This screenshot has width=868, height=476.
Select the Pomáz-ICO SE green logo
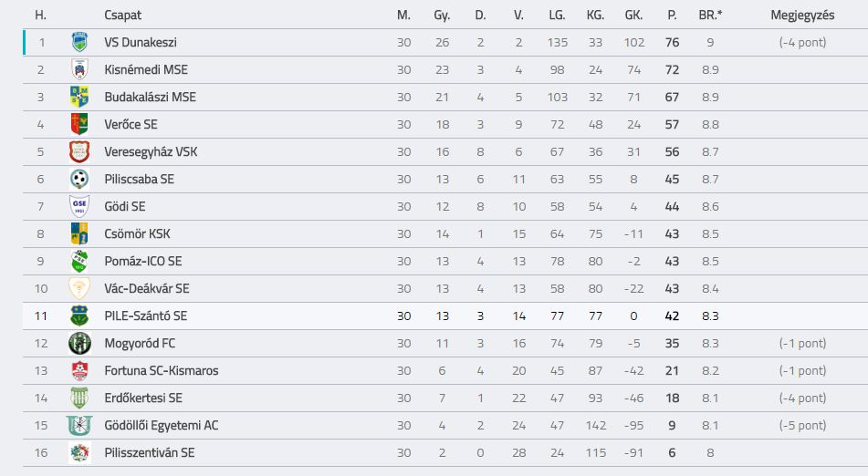coord(79,261)
